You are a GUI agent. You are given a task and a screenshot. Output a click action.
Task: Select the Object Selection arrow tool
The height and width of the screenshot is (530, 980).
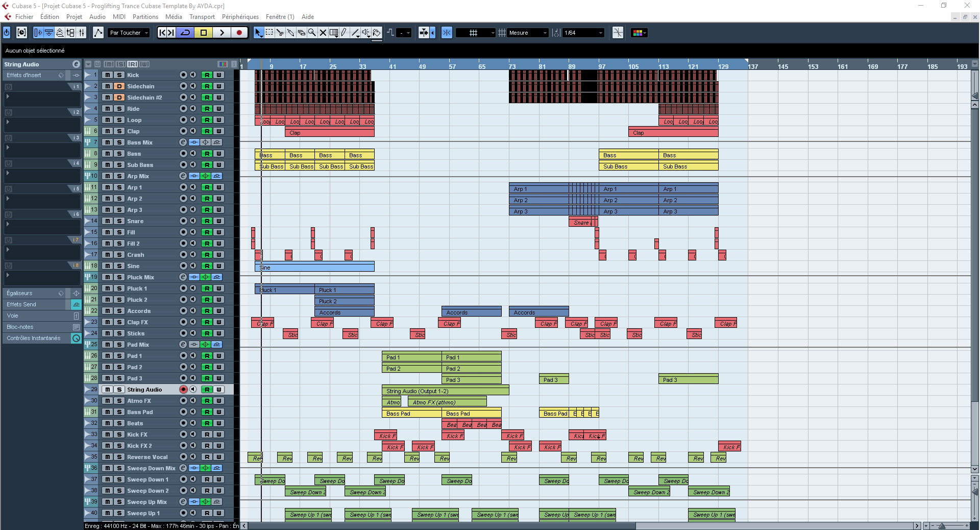(259, 33)
